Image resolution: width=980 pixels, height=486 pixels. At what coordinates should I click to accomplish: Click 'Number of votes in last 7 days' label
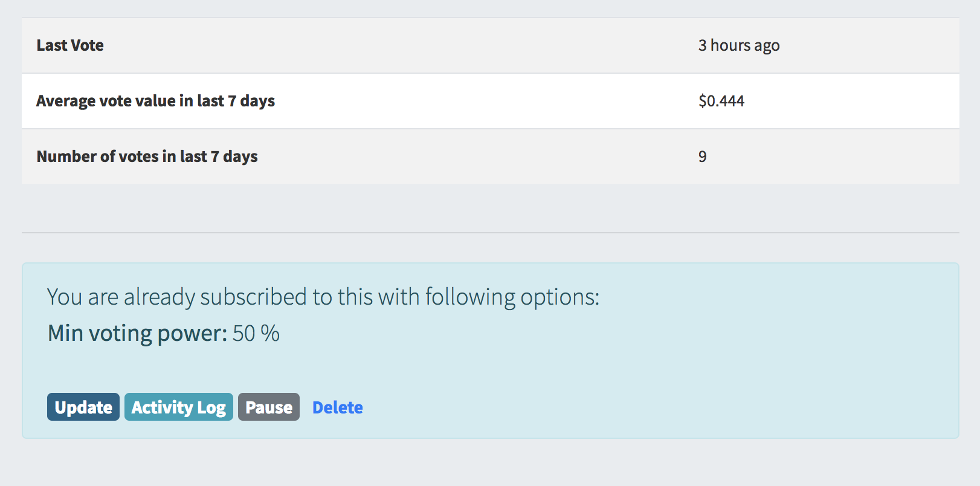click(x=147, y=157)
